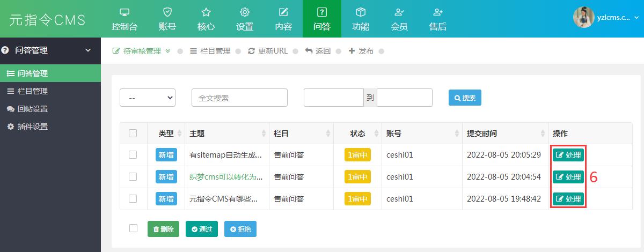The height and width of the screenshot is (252, 644).
Task: Click 新增 tag in the 元指令CMS有哪些 row
Action: coord(166,199)
